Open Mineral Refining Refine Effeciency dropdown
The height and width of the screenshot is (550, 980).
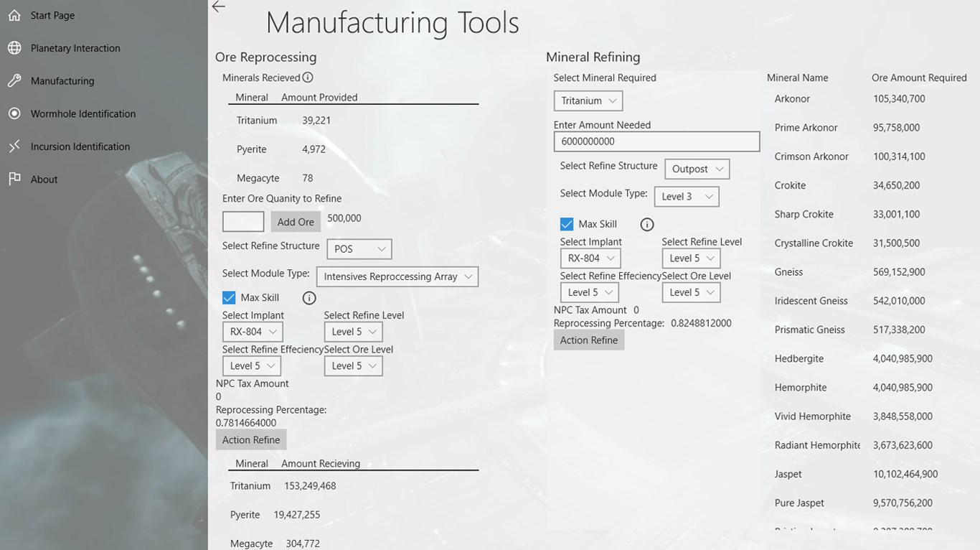(589, 292)
